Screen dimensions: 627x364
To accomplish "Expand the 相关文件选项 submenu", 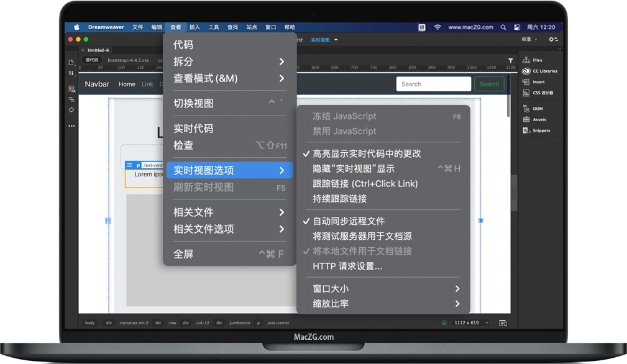I will (x=229, y=229).
